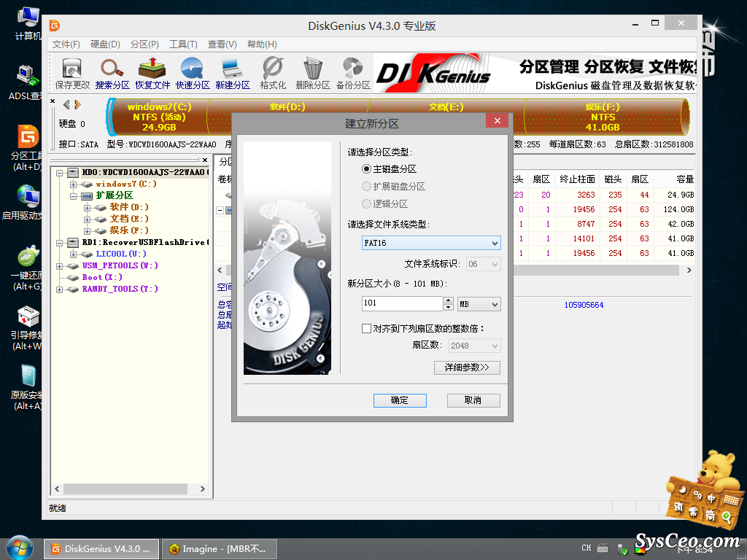Open the 一键还原 desktop shortcut
Image resolution: width=747 pixels, height=560 pixels.
tap(27, 268)
